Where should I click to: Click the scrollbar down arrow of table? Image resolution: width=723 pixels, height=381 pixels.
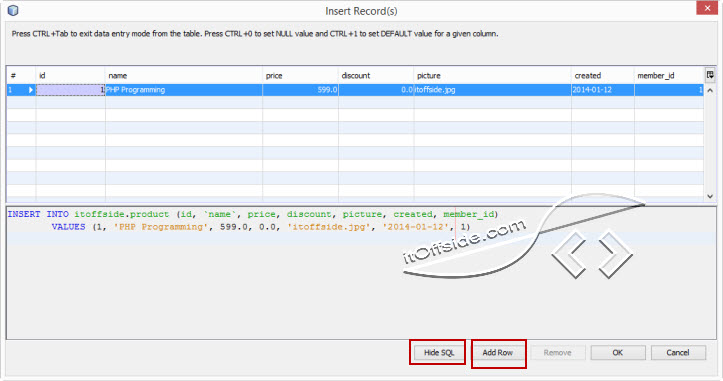710,196
